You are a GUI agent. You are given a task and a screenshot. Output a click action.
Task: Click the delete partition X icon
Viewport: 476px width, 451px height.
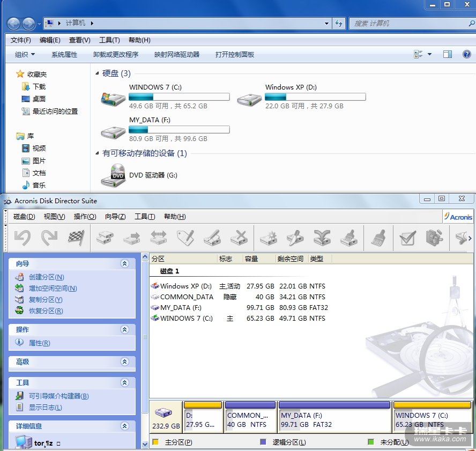click(x=239, y=238)
